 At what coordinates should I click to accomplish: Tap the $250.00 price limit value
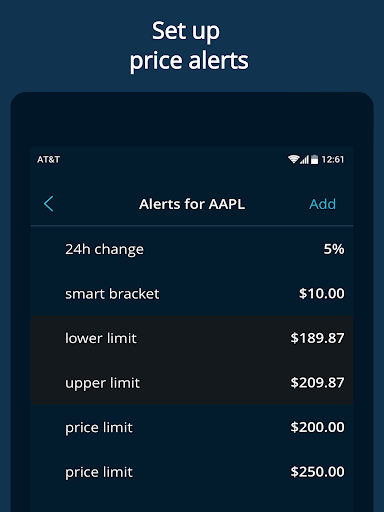click(x=317, y=472)
